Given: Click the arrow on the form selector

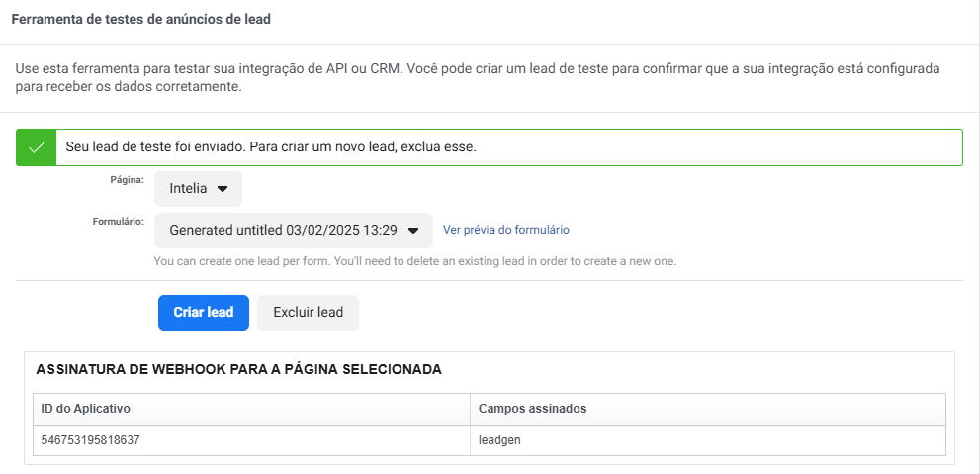Looking at the screenshot, I should [413, 231].
